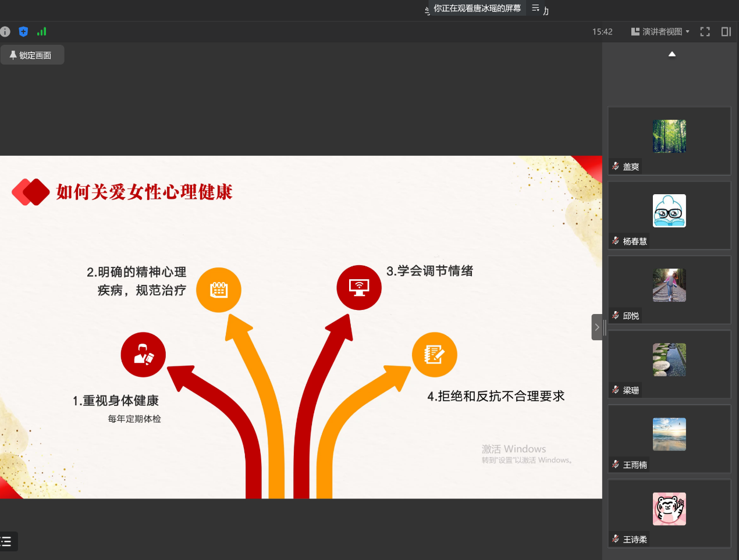Click the 你正在观看唐冰瑶的屏幕 banner
Viewport: 739px width, 560px height.
(477, 9)
